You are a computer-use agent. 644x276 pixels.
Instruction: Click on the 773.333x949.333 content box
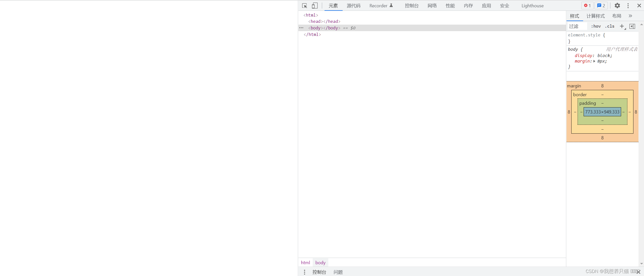[x=602, y=112]
